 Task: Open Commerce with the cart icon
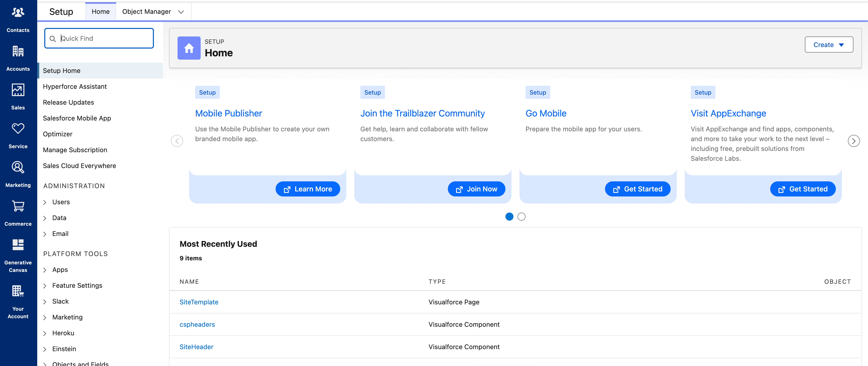(18, 206)
